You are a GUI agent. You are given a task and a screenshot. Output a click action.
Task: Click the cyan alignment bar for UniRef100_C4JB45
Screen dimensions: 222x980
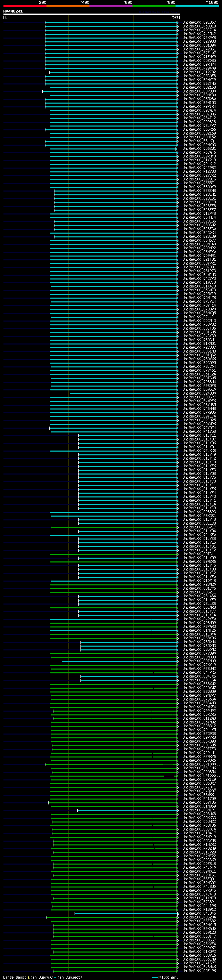[126, 913]
